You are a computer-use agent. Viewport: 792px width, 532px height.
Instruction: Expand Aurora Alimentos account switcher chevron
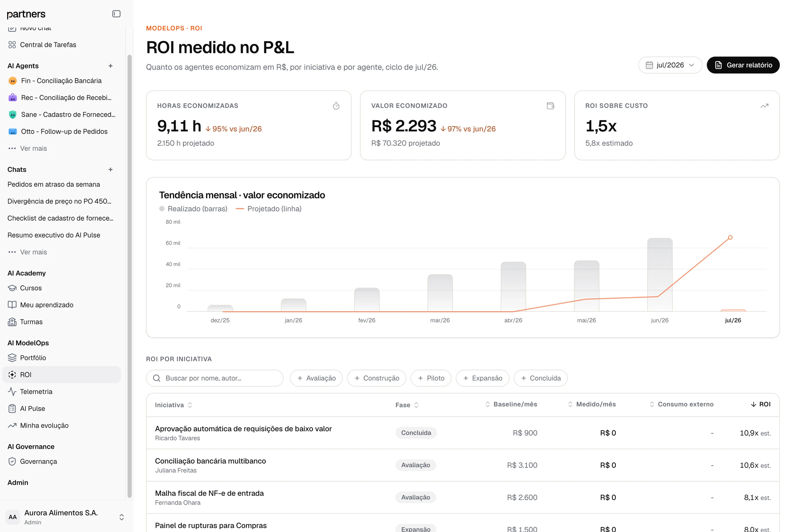122,517
